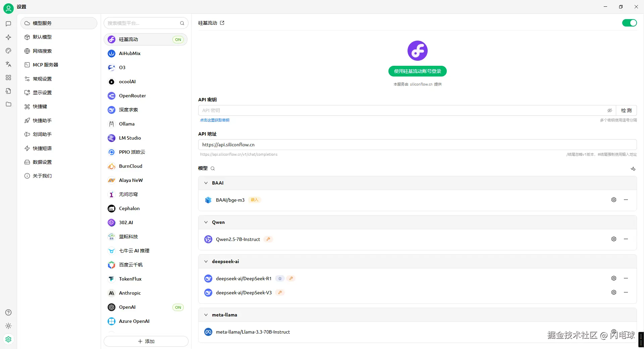This screenshot has width=644, height=349.
Task: Select the PPIO 派欧云 provider
Action: click(x=146, y=152)
